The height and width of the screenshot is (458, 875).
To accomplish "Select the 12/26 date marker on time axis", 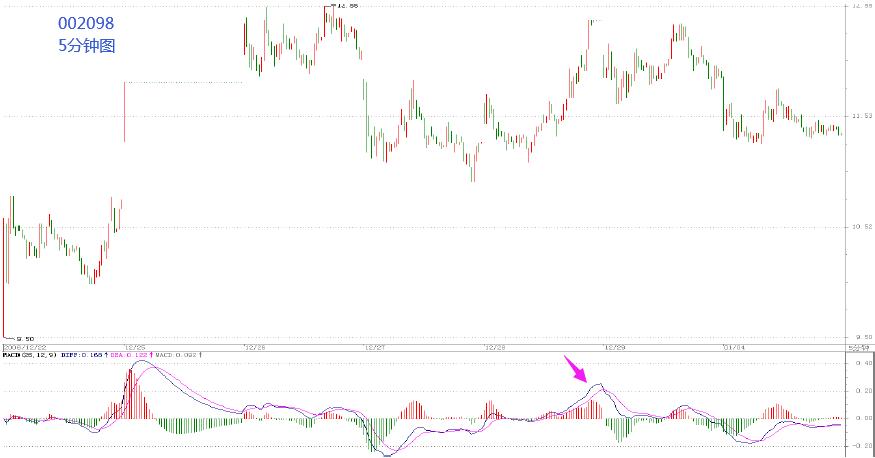I will [x=256, y=347].
